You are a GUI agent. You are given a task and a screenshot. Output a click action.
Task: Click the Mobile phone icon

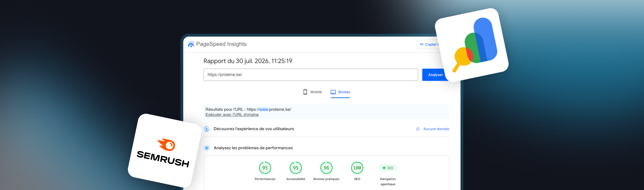(x=305, y=92)
